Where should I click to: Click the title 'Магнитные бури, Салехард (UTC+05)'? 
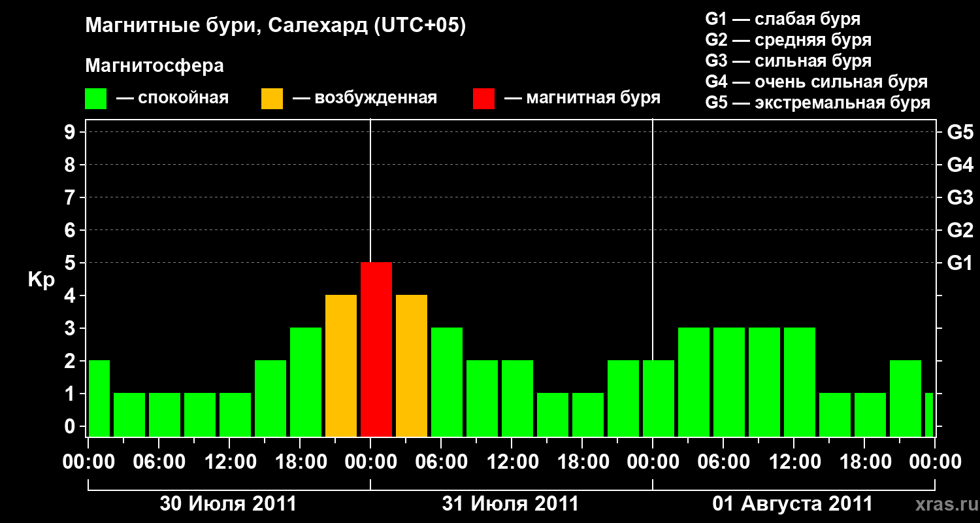275,26
